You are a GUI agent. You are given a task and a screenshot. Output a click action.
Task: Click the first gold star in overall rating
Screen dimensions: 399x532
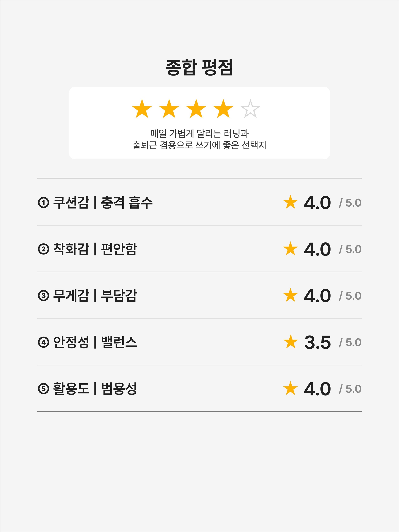click(142, 109)
